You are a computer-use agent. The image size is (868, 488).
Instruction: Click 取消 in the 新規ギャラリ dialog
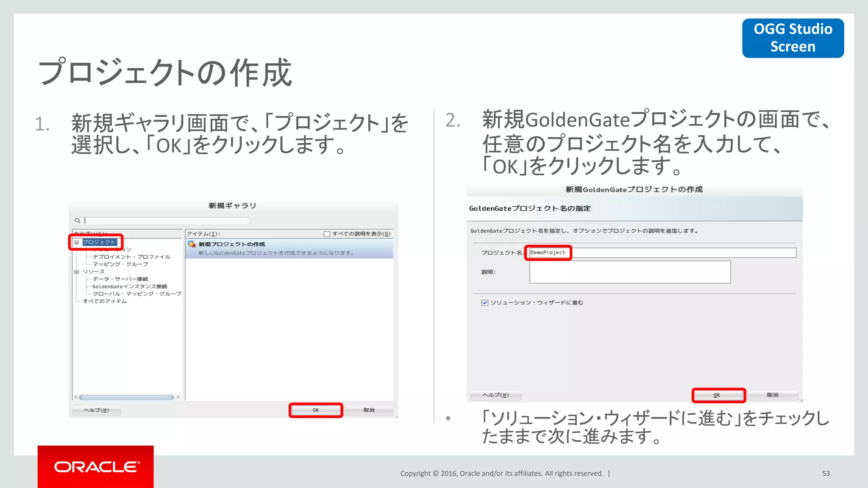369,410
